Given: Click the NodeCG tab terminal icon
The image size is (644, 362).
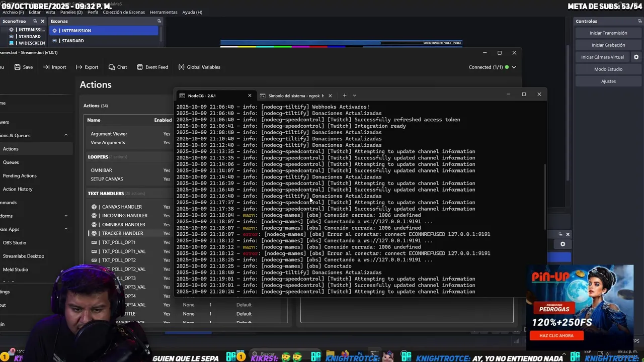Looking at the screenshot, I should (x=182, y=96).
